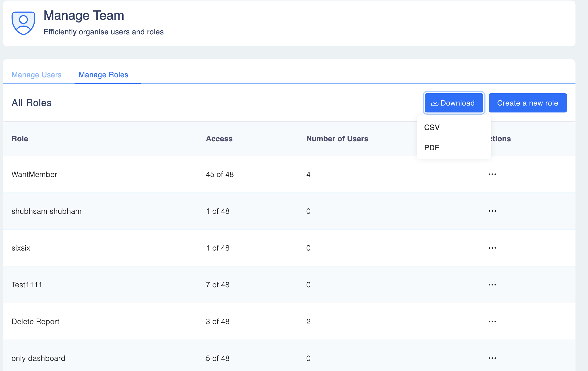Choose CSV from the download menu
The height and width of the screenshot is (371, 588).
click(432, 127)
